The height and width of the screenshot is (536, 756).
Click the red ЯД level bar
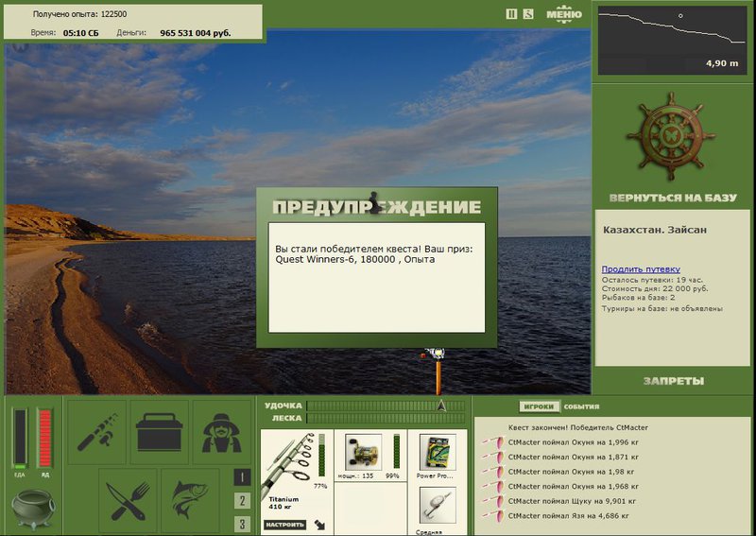(x=44, y=438)
